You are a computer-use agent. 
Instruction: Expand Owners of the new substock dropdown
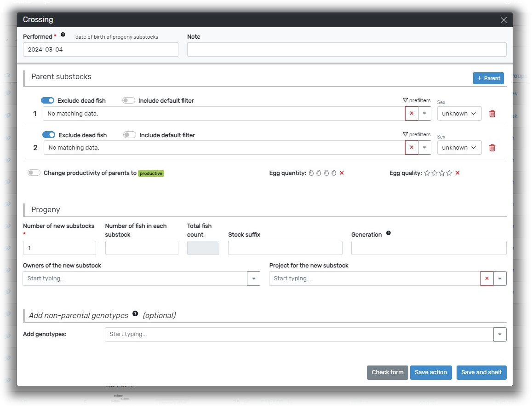point(253,278)
